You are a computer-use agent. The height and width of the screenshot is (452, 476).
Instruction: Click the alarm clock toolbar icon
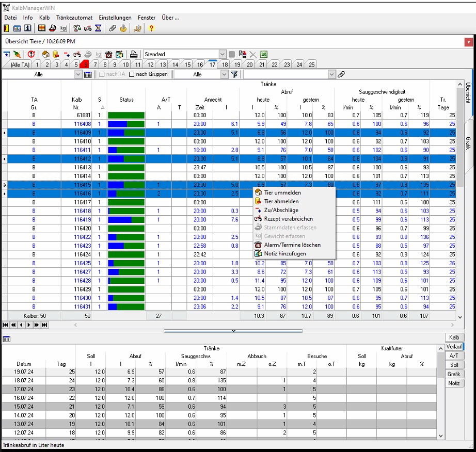[x=108, y=54]
